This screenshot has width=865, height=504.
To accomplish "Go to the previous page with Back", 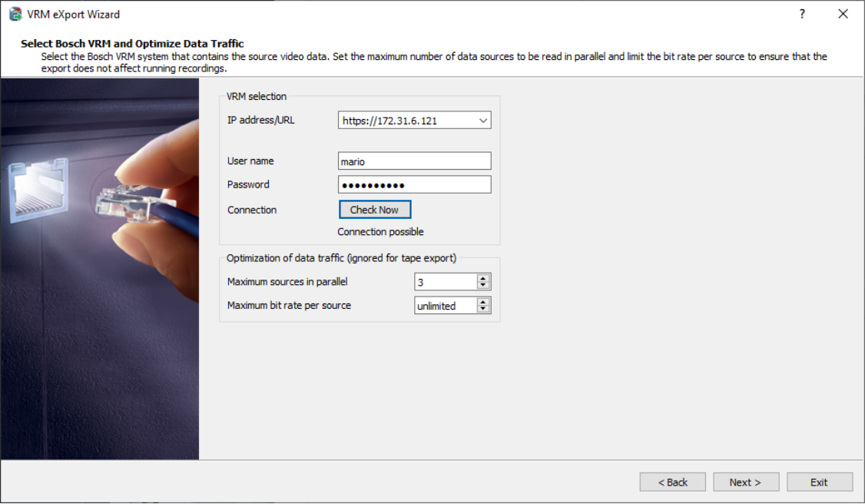I will pyautogui.click(x=672, y=482).
